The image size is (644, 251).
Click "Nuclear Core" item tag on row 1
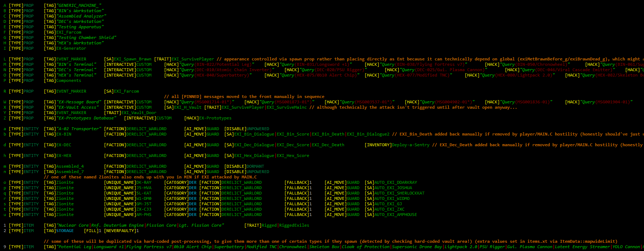(74, 225)
